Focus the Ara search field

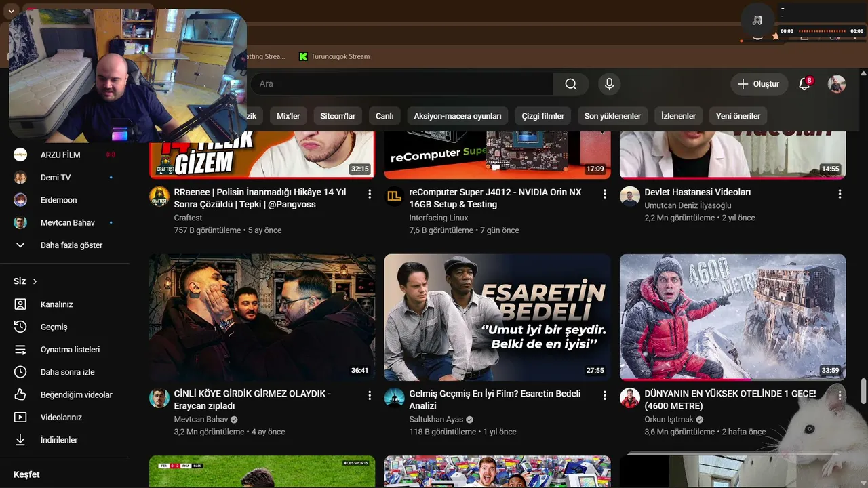click(x=401, y=84)
